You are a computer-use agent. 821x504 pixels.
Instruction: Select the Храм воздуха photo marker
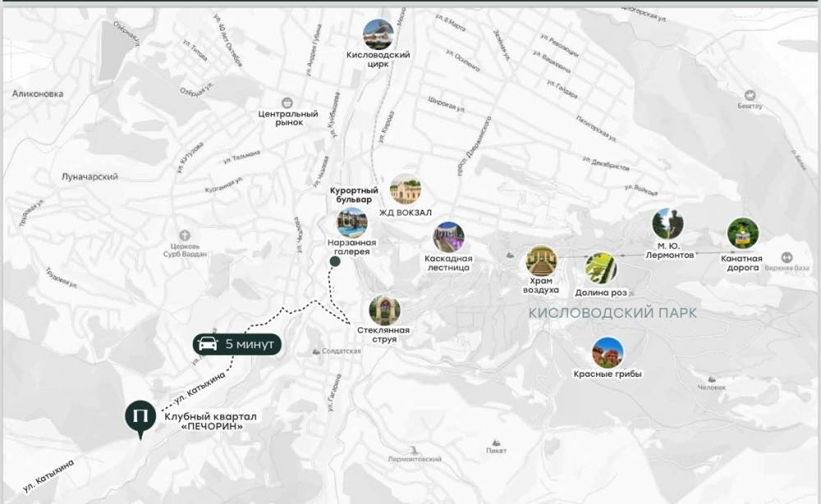pyautogui.click(x=541, y=261)
